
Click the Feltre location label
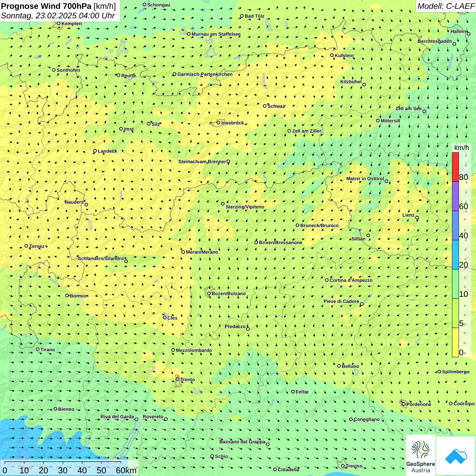[x=302, y=392]
